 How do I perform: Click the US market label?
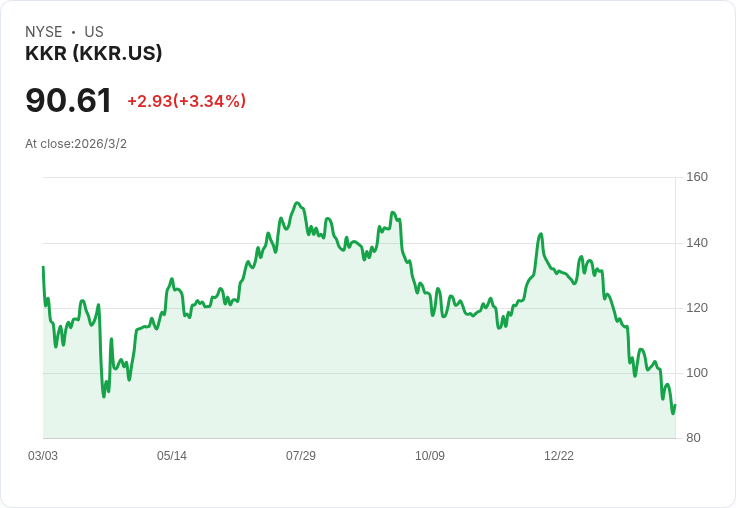click(x=94, y=32)
